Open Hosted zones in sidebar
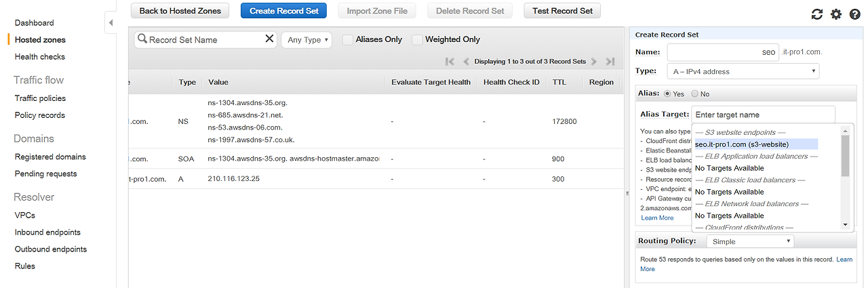 point(40,40)
